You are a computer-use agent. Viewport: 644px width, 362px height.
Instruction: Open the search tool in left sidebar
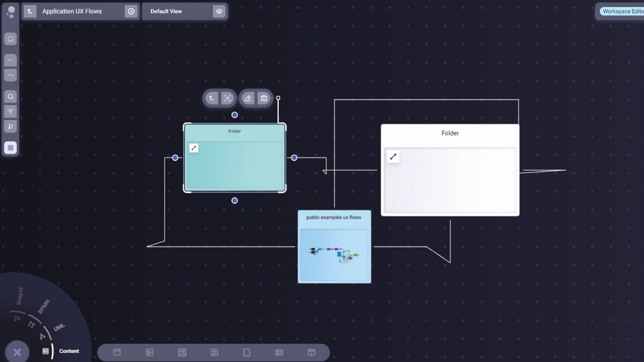11,97
